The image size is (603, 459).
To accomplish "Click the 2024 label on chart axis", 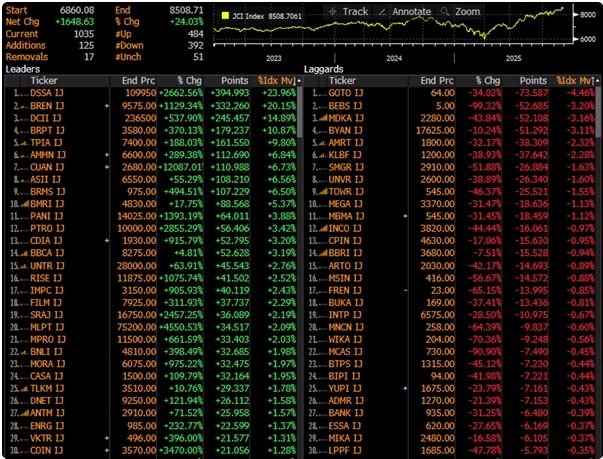I will point(394,58).
